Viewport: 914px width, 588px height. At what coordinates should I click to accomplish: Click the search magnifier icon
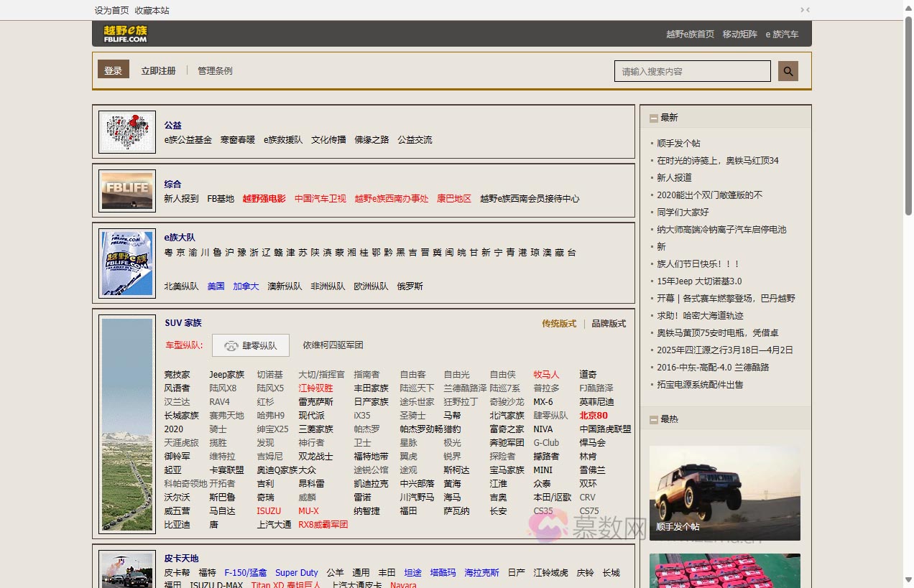pyautogui.click(x=788, y=70)
